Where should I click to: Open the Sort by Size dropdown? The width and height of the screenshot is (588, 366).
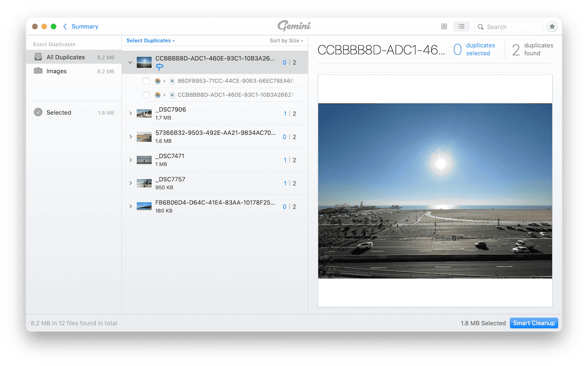coord(286,41)
